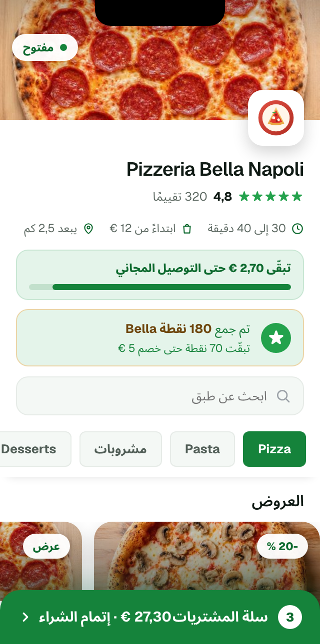Viewport: 320px width, 644px height.
Task: Open the cart bar showing 27,30 €
Action: point(160,617)
